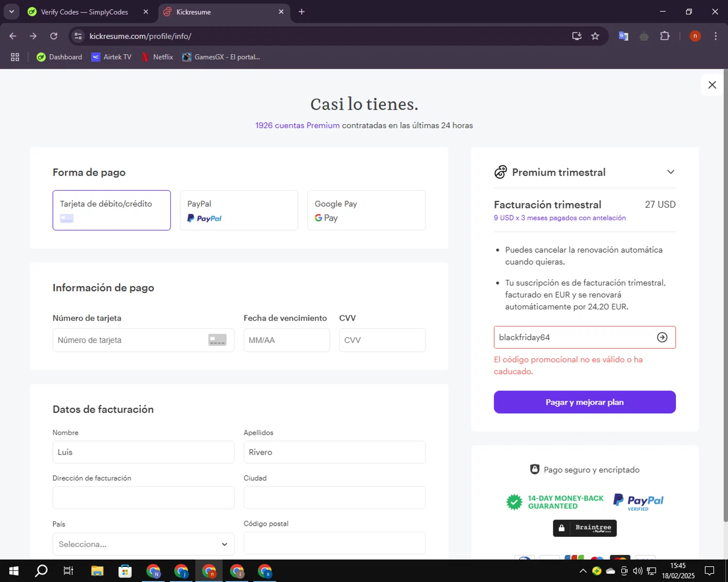
Task: Select Tarjeta de débito/crédito payment method
Action: coord(112,210)
